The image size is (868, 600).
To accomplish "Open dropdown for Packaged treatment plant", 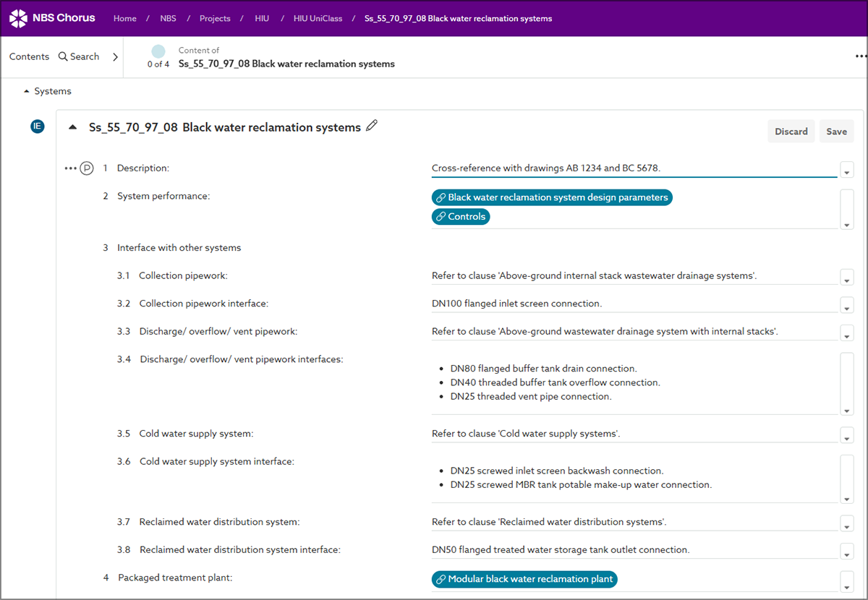I will (x=847, y=581).
